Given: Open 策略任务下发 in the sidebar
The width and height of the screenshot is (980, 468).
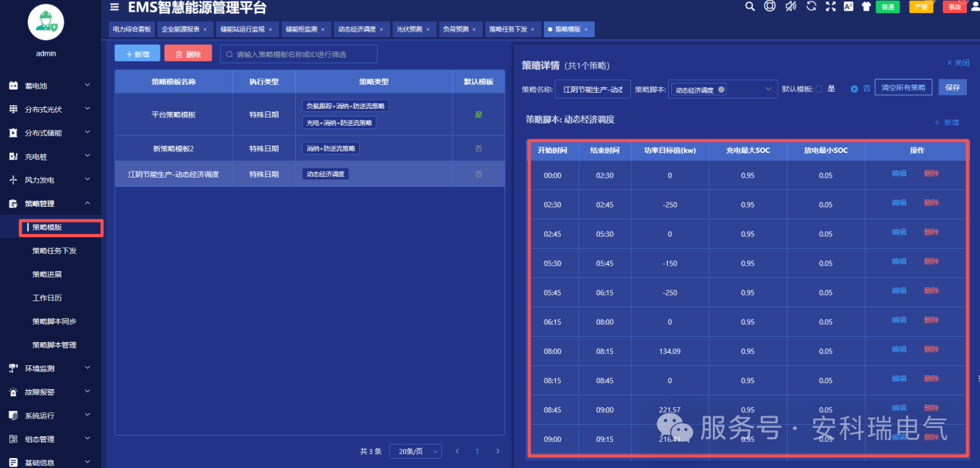Looking at the screenshot, I should tap(54, 251).
